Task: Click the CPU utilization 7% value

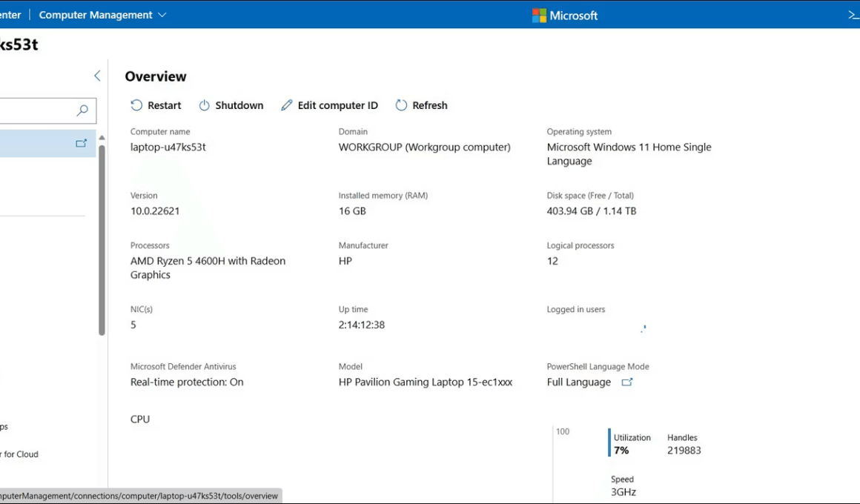Action: tap(621, 450)
